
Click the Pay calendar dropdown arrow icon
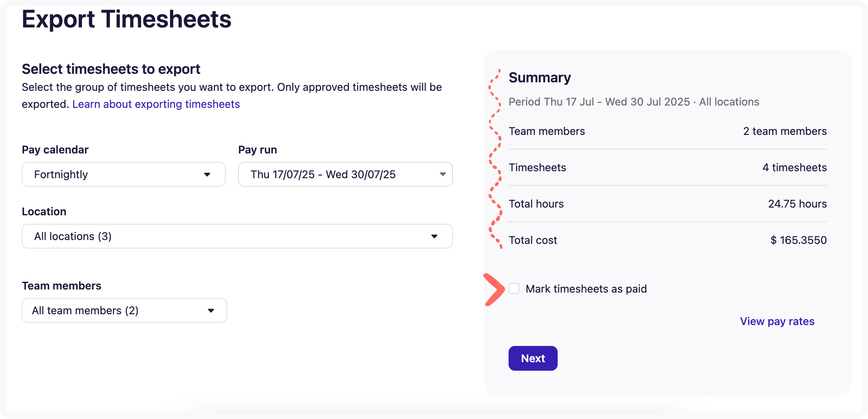(x=207, y=175)
